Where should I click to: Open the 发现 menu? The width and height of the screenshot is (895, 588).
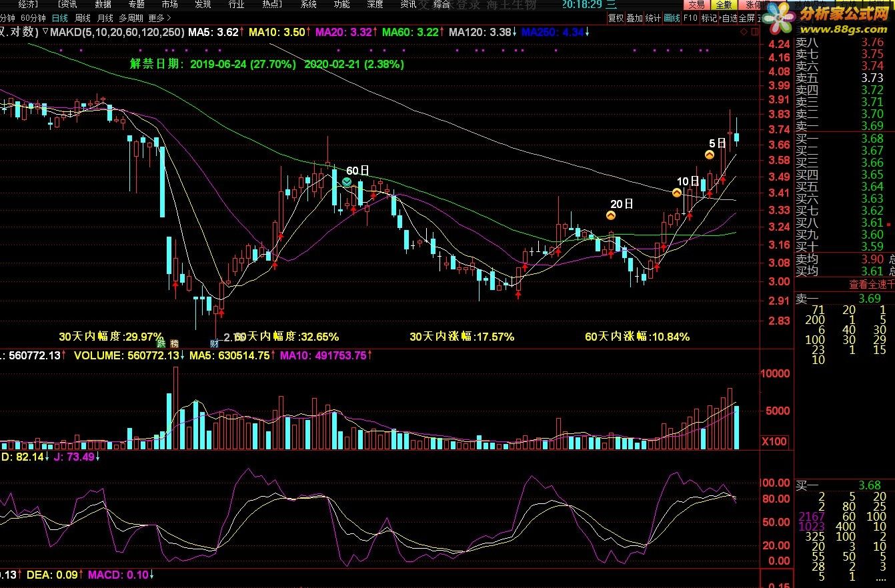click(203, 5)
